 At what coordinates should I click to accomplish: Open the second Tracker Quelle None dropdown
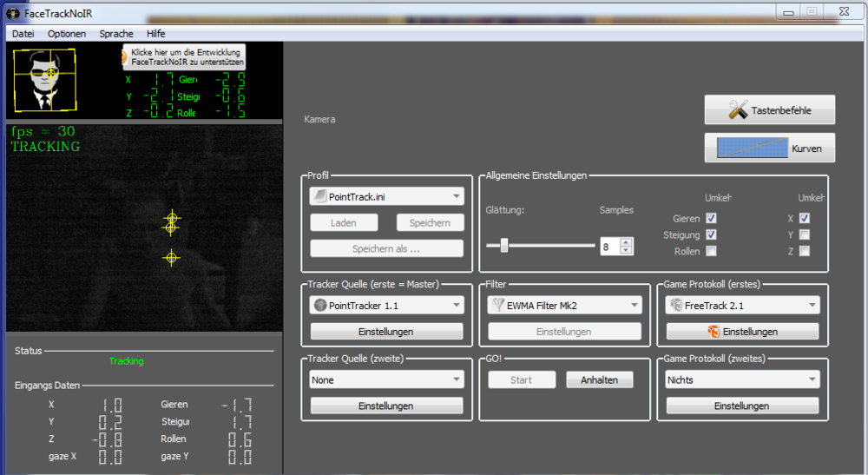[x=387, y=379]
